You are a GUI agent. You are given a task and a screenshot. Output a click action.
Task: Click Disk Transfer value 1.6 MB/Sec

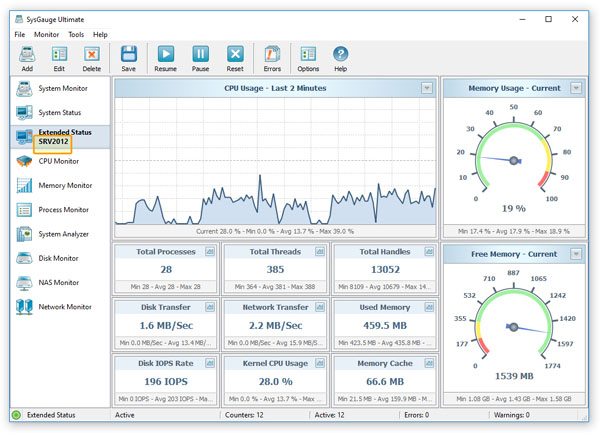click(x=166, y=326)
